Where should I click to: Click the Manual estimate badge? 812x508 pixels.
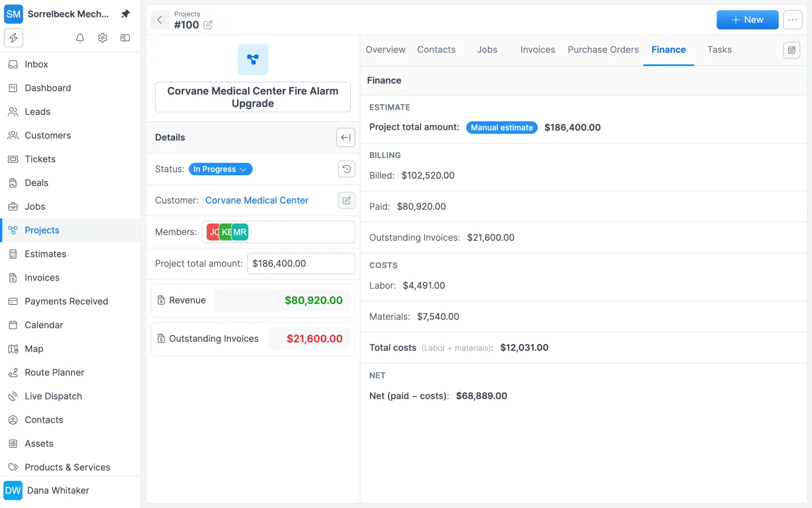[x=502, y=128]
